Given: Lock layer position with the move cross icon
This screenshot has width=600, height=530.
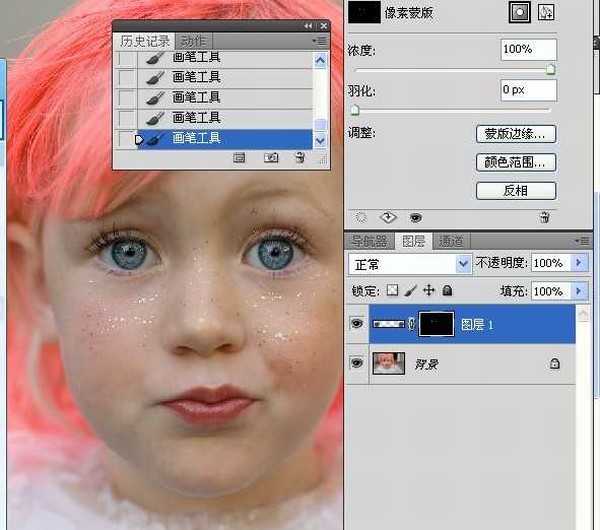Looking at the screenshot, I should pyautogui.click(x=429, y=290).
